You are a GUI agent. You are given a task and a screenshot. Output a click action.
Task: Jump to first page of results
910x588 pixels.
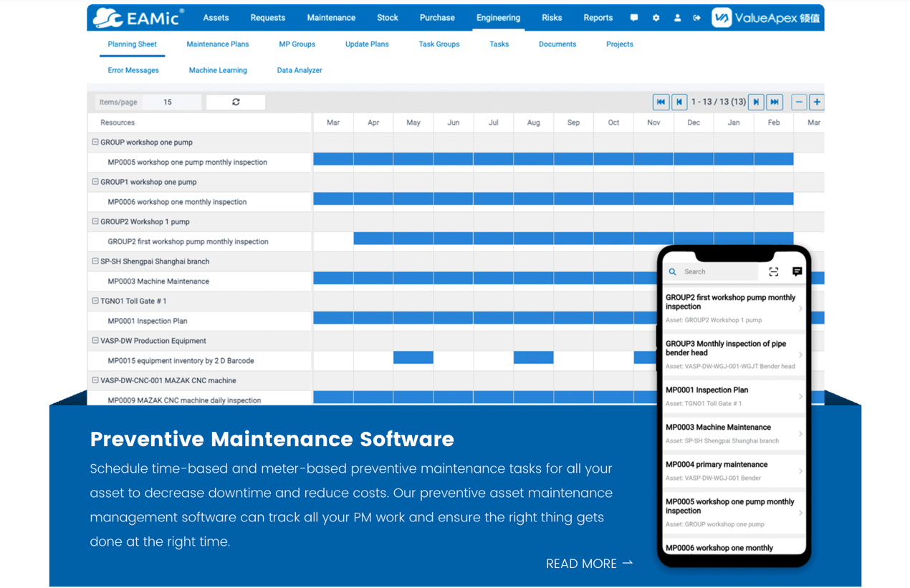coord(661,102)
